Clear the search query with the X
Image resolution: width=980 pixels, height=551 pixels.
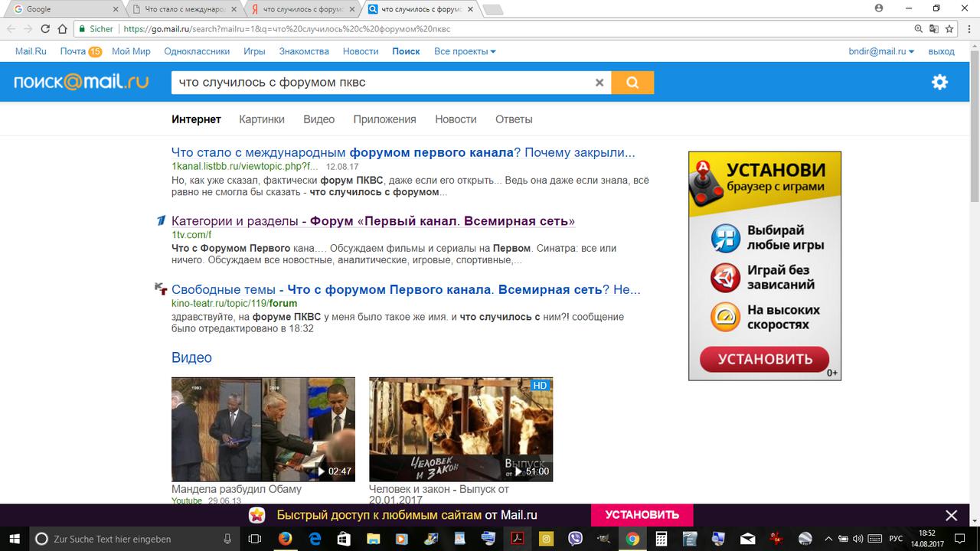(599, 83)
